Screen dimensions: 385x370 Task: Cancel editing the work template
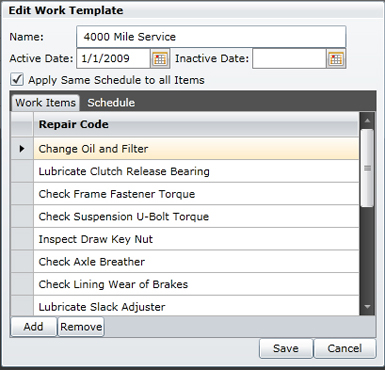point(345,348)
